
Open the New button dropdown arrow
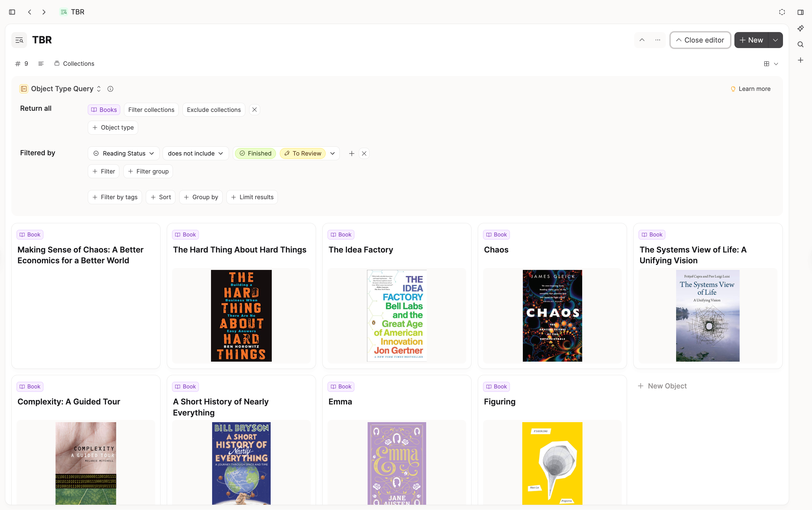[x=775, y=40]
